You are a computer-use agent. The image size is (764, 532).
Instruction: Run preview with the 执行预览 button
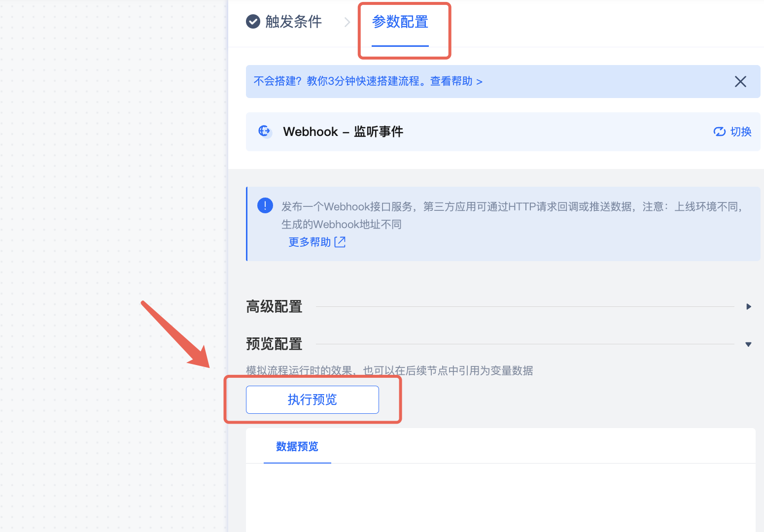pyautogui.click(x=313, y=399)
